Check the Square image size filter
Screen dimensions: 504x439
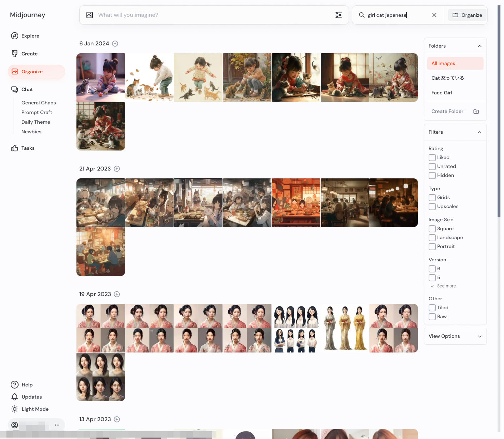(x=432, y=229)
